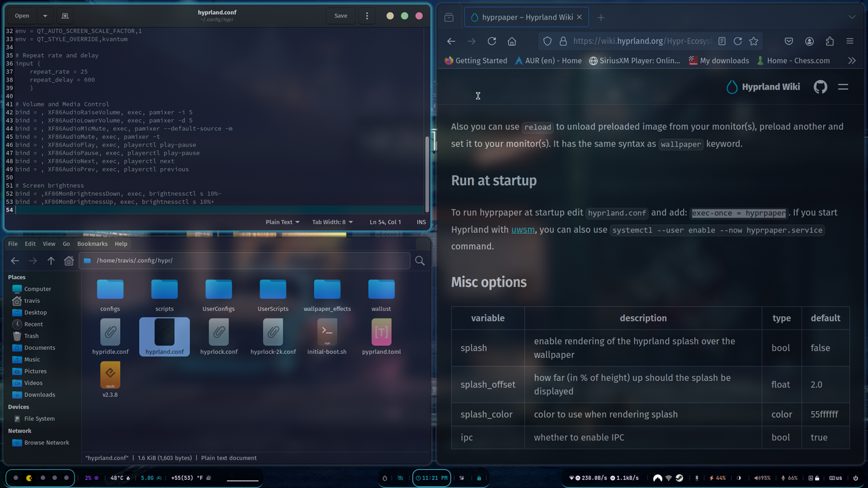
Task: List all Firefox tabs dropdown arrow
Action: [852, 17]
